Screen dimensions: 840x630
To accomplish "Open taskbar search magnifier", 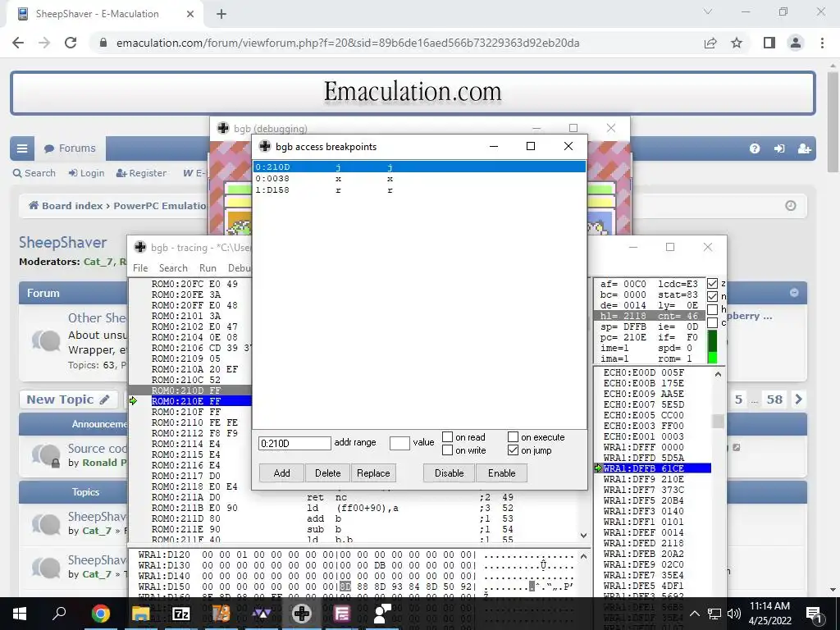I will (59, 614).
